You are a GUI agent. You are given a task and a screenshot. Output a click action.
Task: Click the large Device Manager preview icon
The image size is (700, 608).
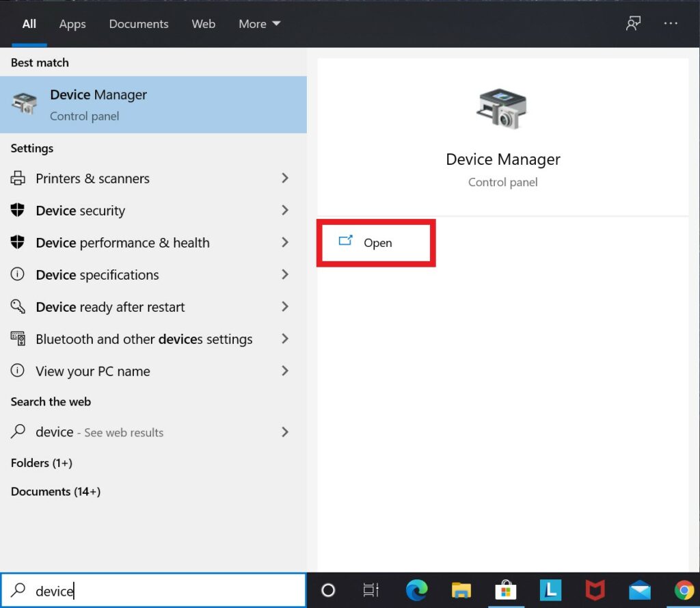point(502,109)
